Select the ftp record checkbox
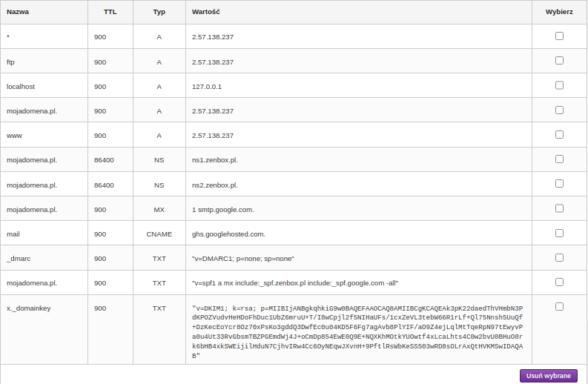The height and width of the screenshot is (384, 588). click(559, 61)
